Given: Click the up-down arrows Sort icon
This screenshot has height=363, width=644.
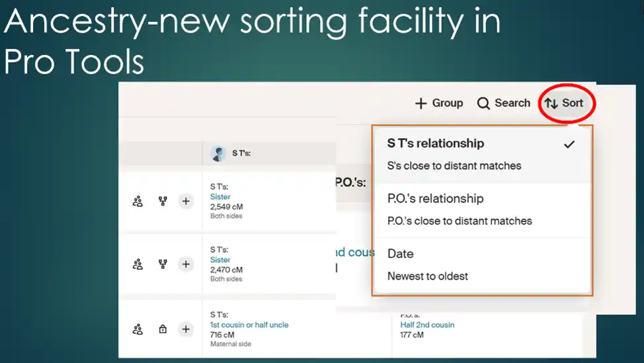Looking at the screenshot, I should click(551, 103).
